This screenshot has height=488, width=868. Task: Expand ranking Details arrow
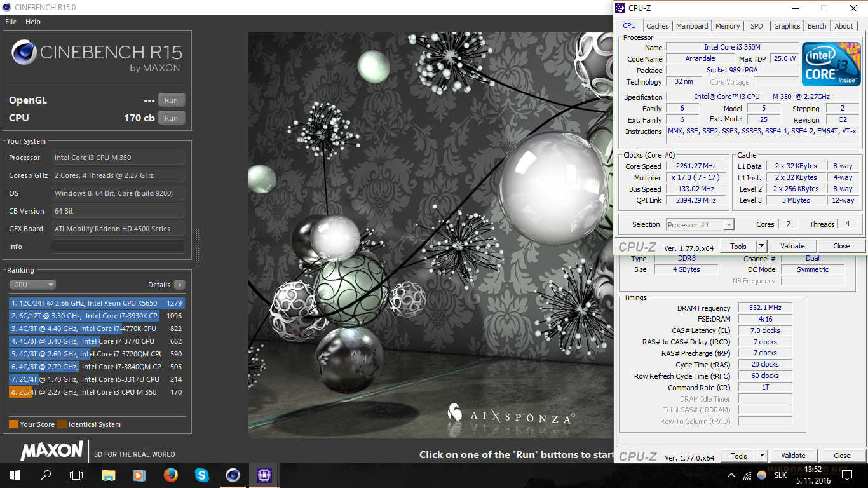click(180, 285)
